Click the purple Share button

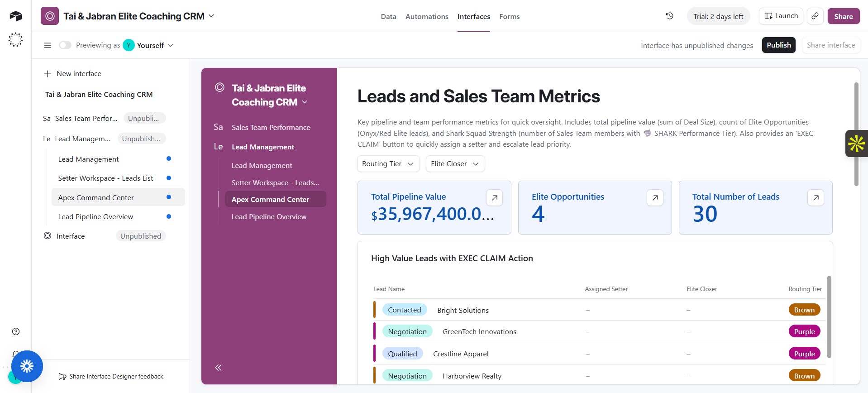844,16
